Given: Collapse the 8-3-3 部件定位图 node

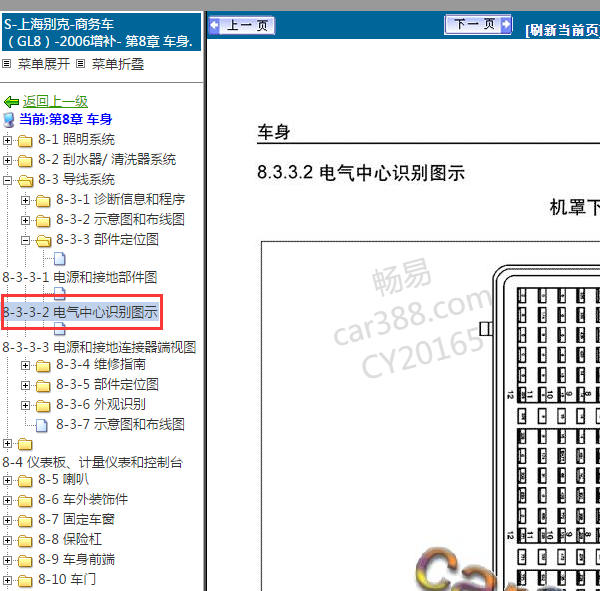Looking at the screenshot, I should (x=25, y=240).
